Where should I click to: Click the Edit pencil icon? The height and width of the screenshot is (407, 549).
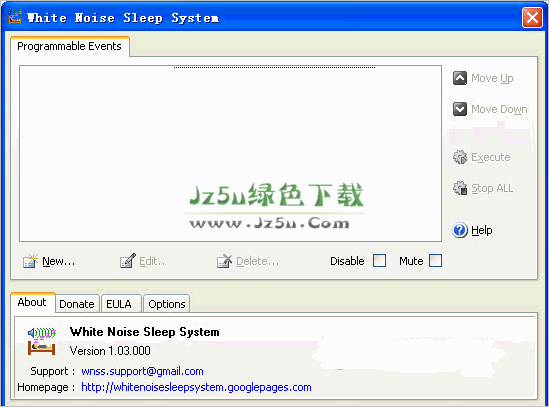pyautogui.click(x=127, y=261)
